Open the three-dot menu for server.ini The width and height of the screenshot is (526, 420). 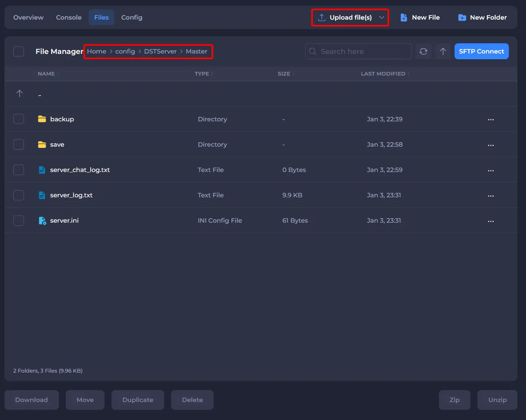(491, 221)
